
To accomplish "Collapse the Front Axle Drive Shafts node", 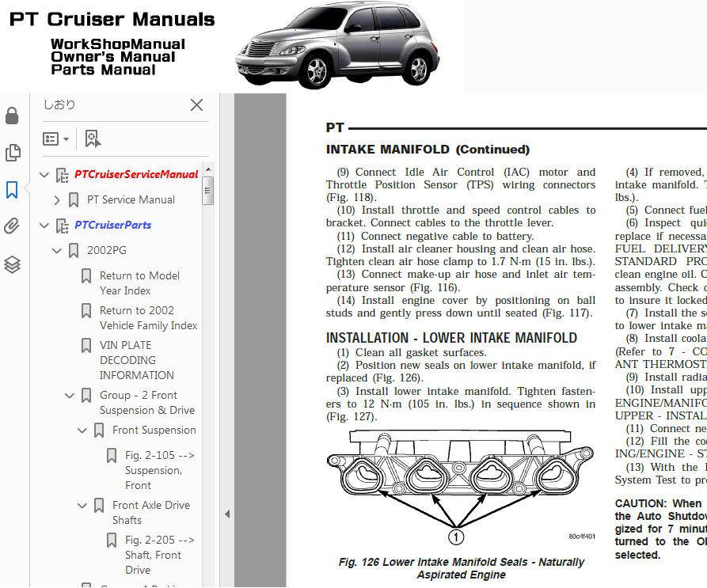I will [82, 506].
